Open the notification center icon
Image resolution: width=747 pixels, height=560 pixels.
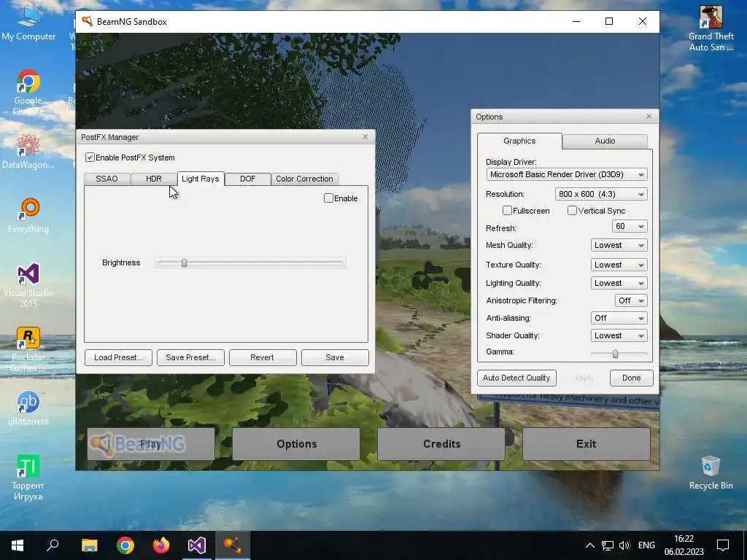tap(723, 545)
